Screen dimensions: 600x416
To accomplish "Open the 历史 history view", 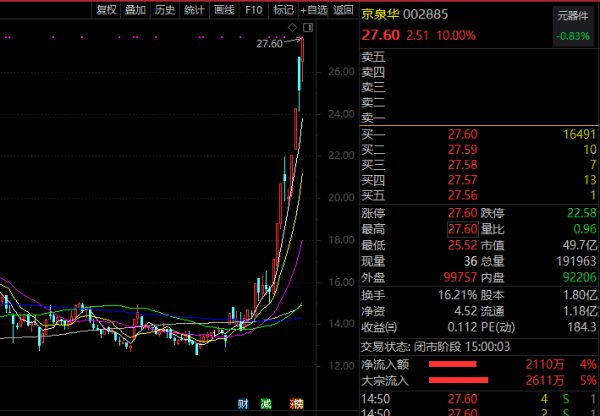I will tap(165, 10).
